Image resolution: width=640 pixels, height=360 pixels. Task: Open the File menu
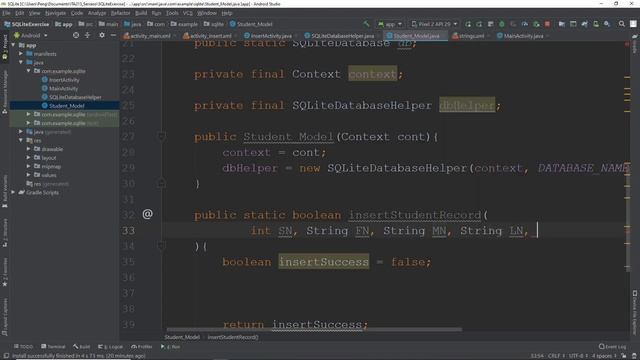[x=6, y=13]
